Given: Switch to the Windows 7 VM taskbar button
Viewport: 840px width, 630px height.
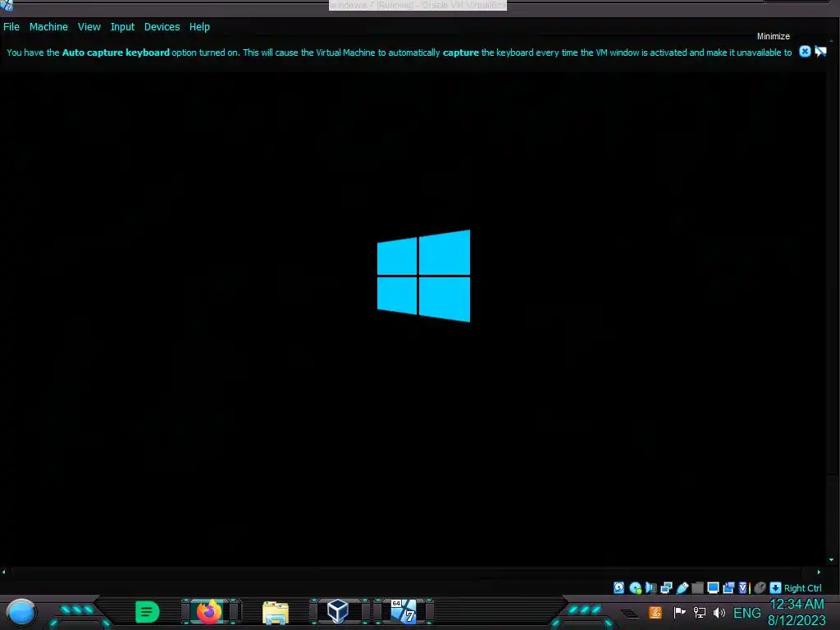Looking at the screenshot, I should coord(404,611).
